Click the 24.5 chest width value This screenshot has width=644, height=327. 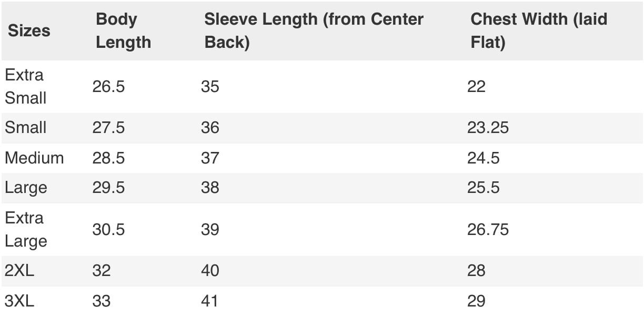click(483, 158)
